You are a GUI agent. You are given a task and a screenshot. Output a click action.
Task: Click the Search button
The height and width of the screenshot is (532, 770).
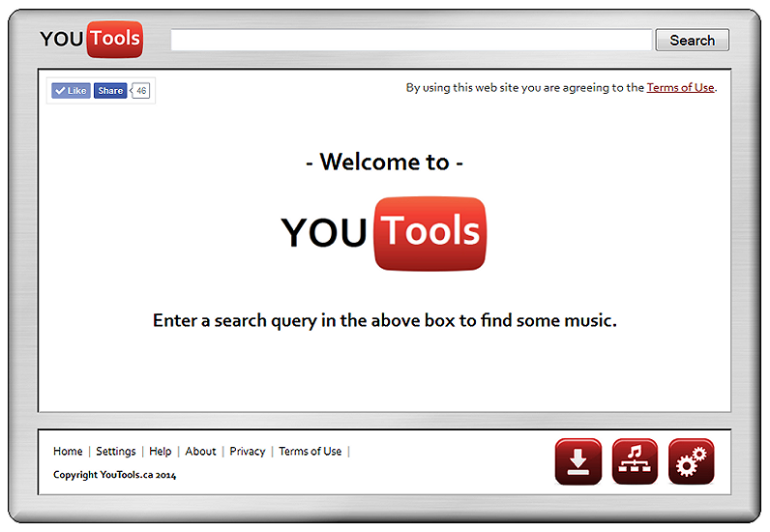point(692,40)
